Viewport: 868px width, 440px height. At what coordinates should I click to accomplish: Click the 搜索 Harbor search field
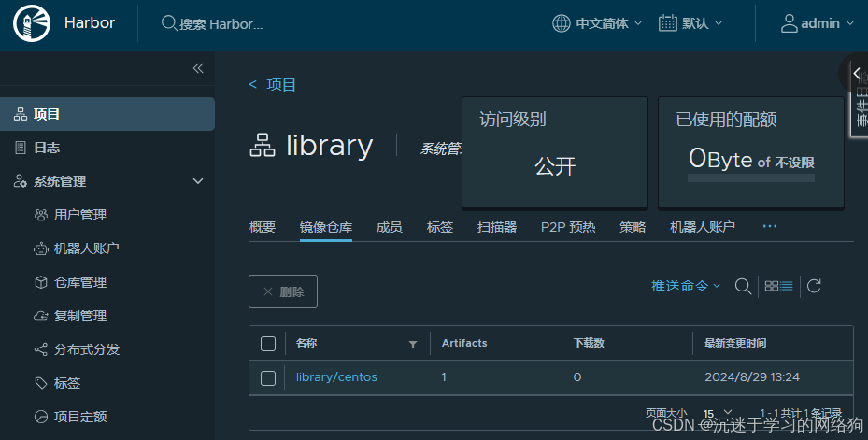pos(221,23)
